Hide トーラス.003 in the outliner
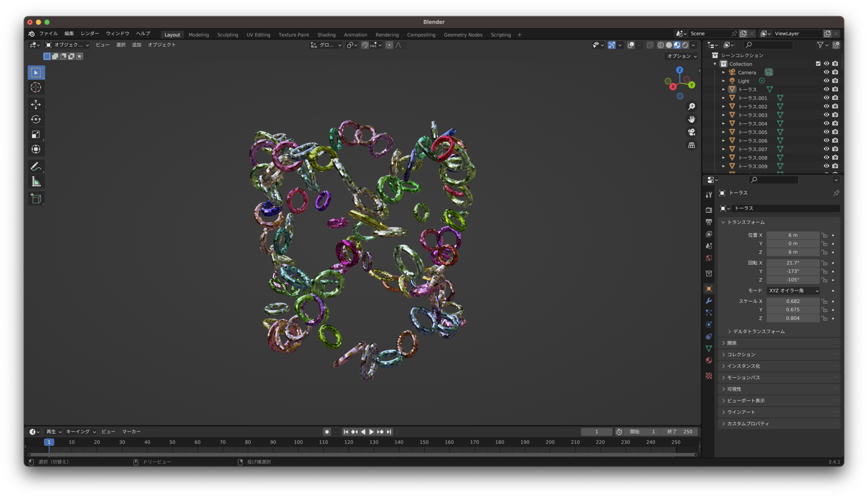Screen dimensions: 868x498 tap(826, 115)
